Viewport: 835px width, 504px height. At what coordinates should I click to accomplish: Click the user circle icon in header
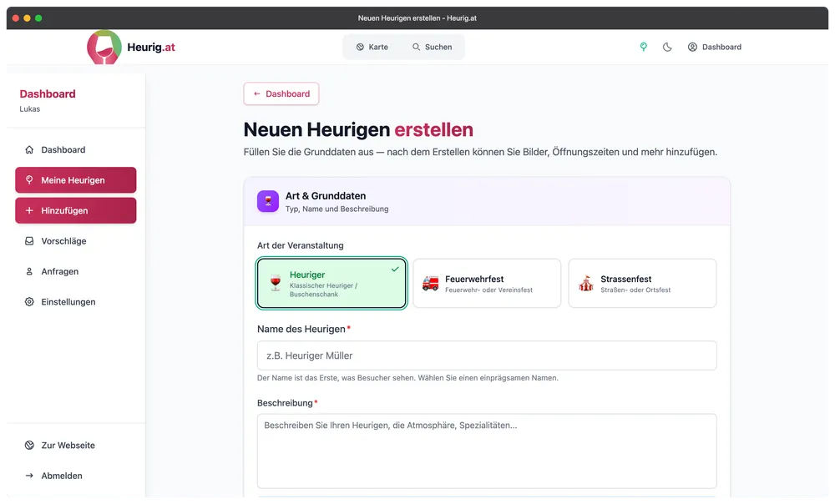click(x=692, y=47)
